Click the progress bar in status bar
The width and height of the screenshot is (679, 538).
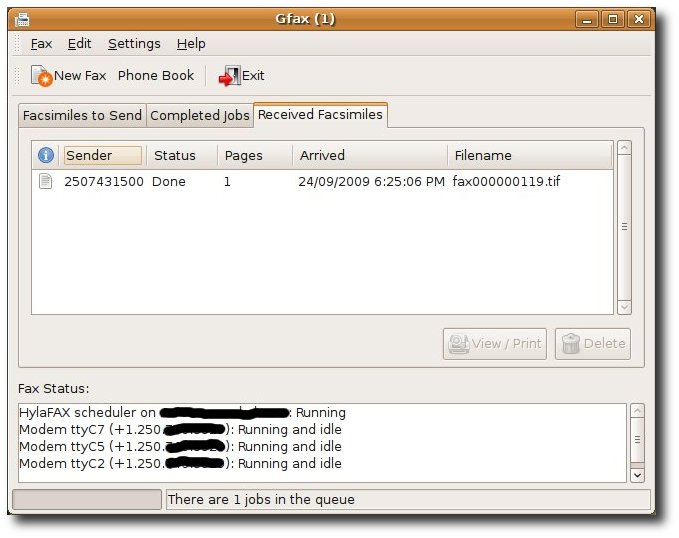click(87, 499)
